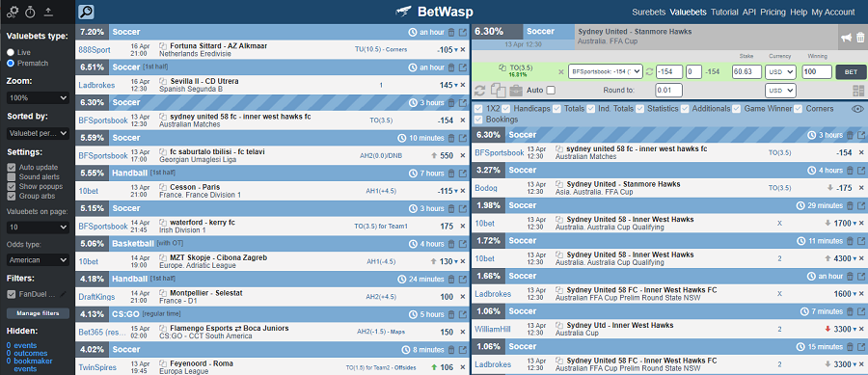This screenshot has width=868, height=375.
Task: Open the Sorted by dropdown
Action: pyautogui.click(x=38, y=133)
